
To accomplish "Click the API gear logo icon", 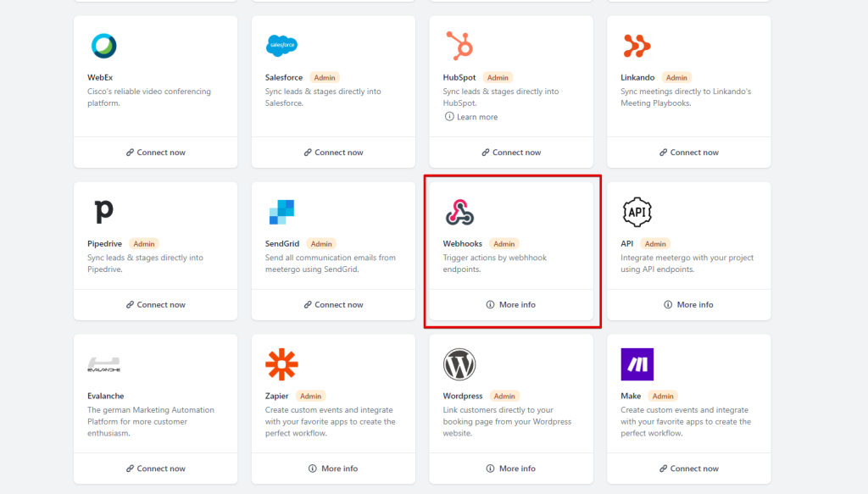I will pos(637,212).
